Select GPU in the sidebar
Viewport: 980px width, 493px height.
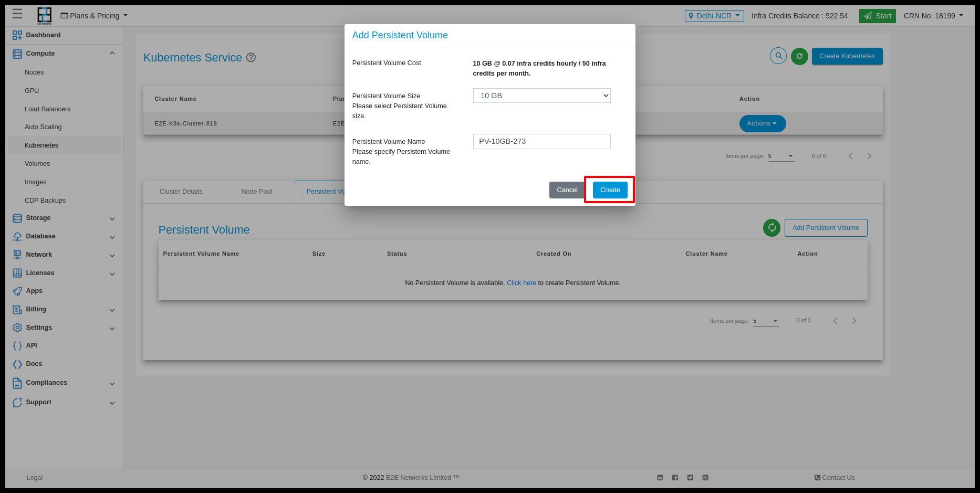(32, 91)
